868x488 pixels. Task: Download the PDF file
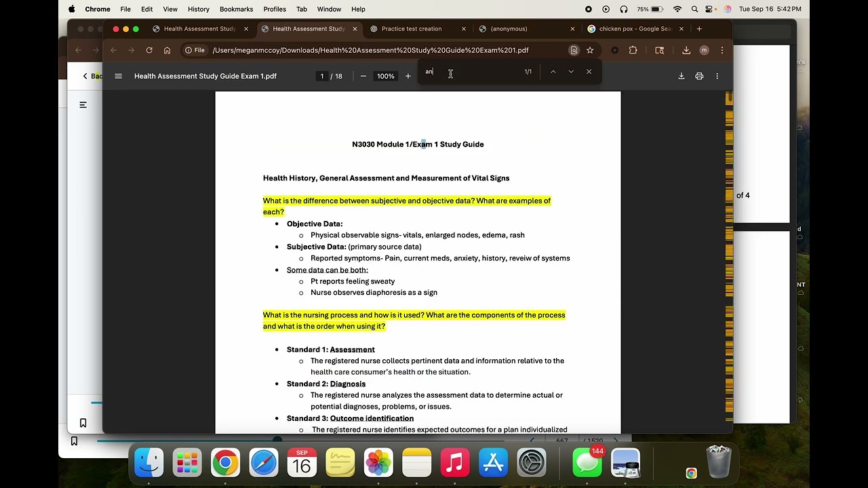tap(682, 76)
